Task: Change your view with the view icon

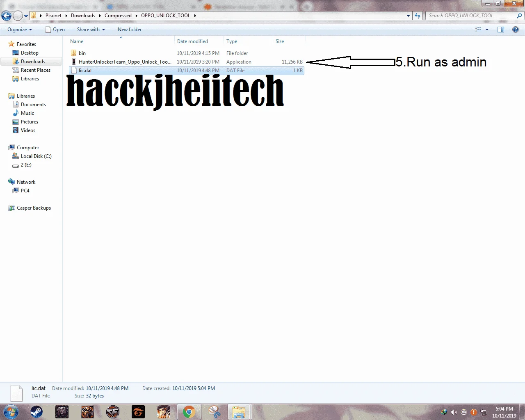Action: (x=478, y=30)
